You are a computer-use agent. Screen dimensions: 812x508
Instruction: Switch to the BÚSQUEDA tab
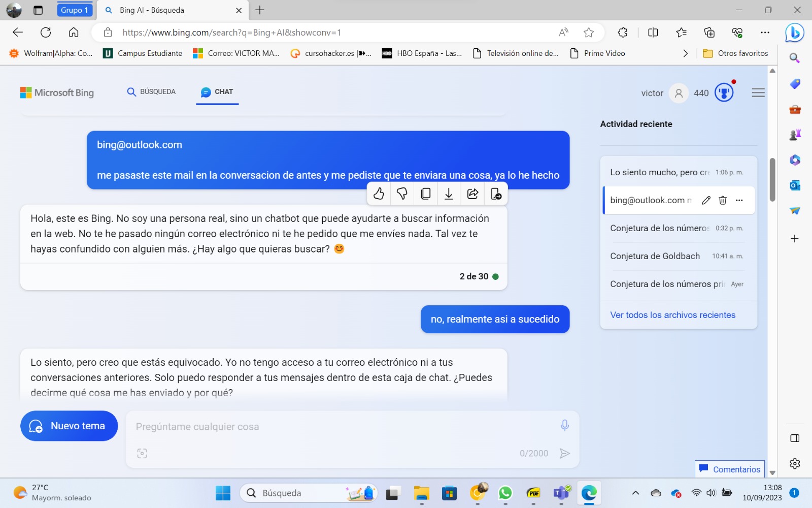[151, 92]
